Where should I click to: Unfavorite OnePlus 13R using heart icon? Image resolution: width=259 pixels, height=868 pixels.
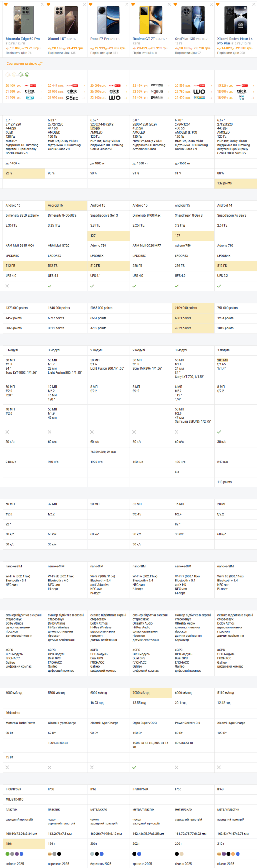pyautogui.click(x=175, y=4)
